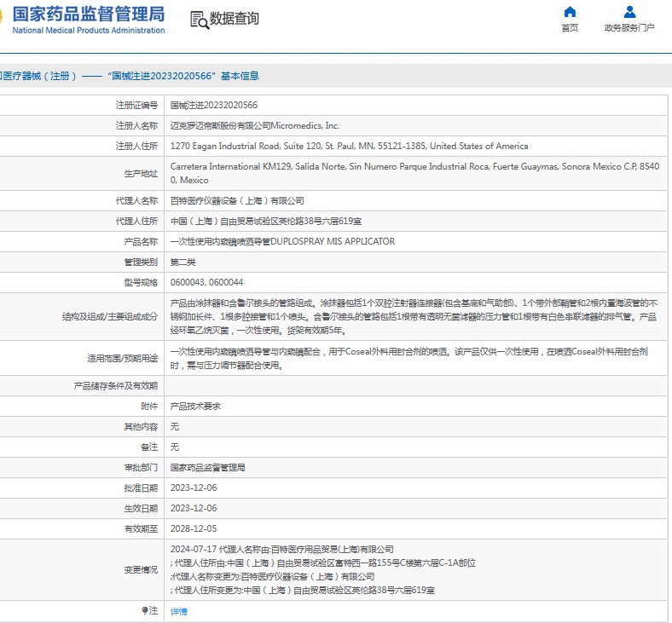
Task: Click the 数据查询 heading text
Action: click(234, 19)
